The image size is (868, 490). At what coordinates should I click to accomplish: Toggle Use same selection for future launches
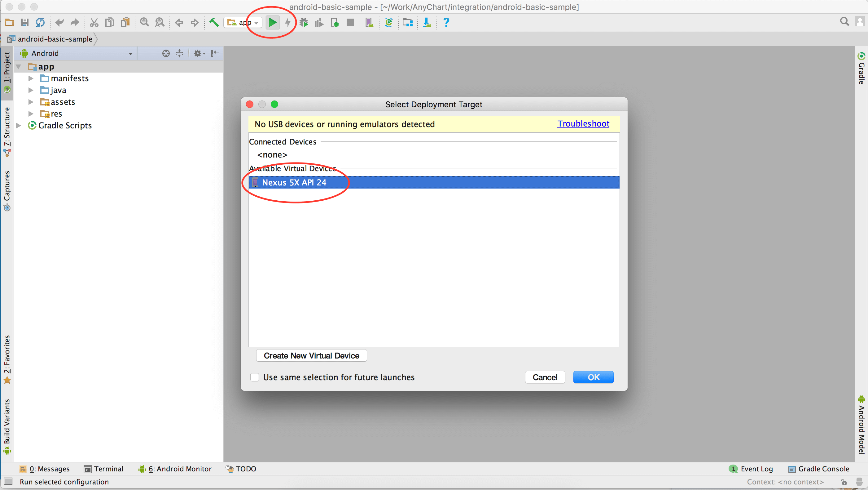[x=255, y=377]
